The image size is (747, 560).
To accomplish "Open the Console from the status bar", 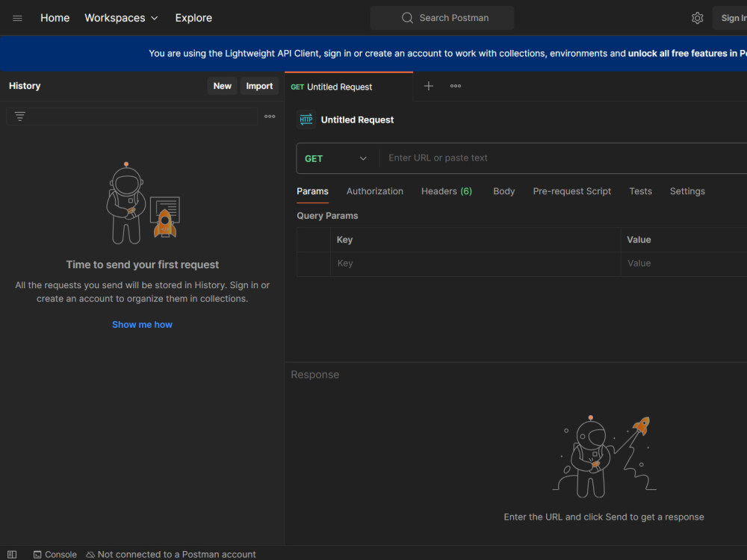I will [55, 554].
